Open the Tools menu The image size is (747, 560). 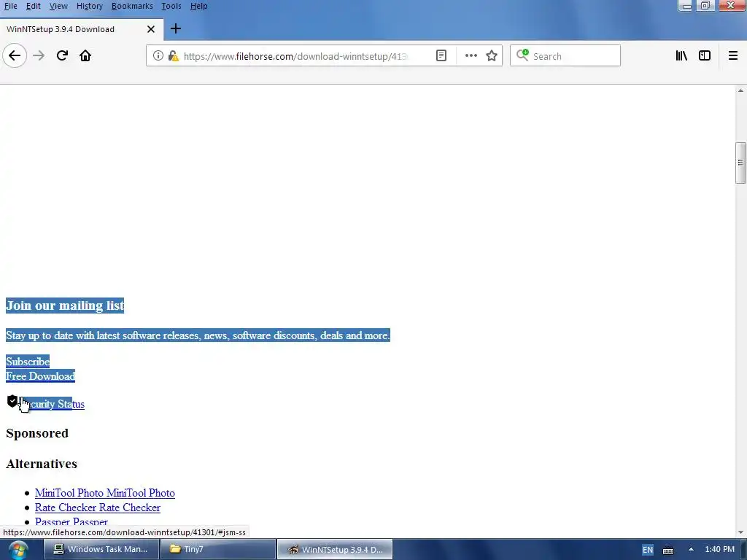point(171,6)
